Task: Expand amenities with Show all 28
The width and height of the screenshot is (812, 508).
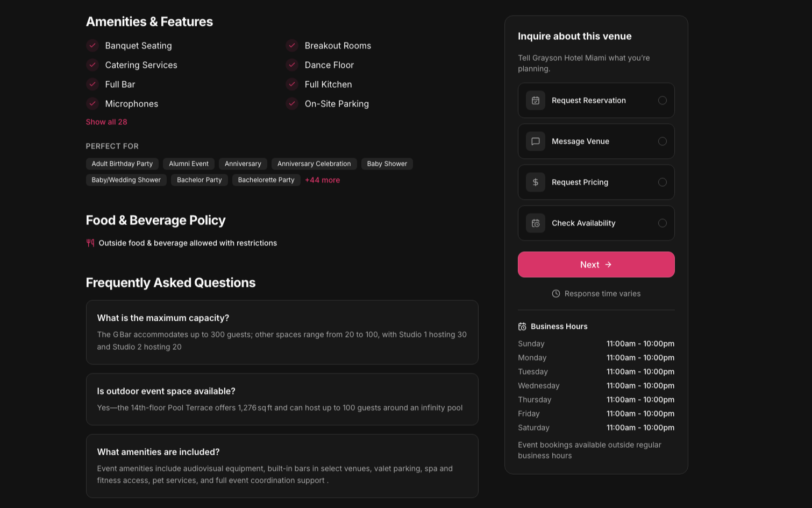Action: coord(106,122)
